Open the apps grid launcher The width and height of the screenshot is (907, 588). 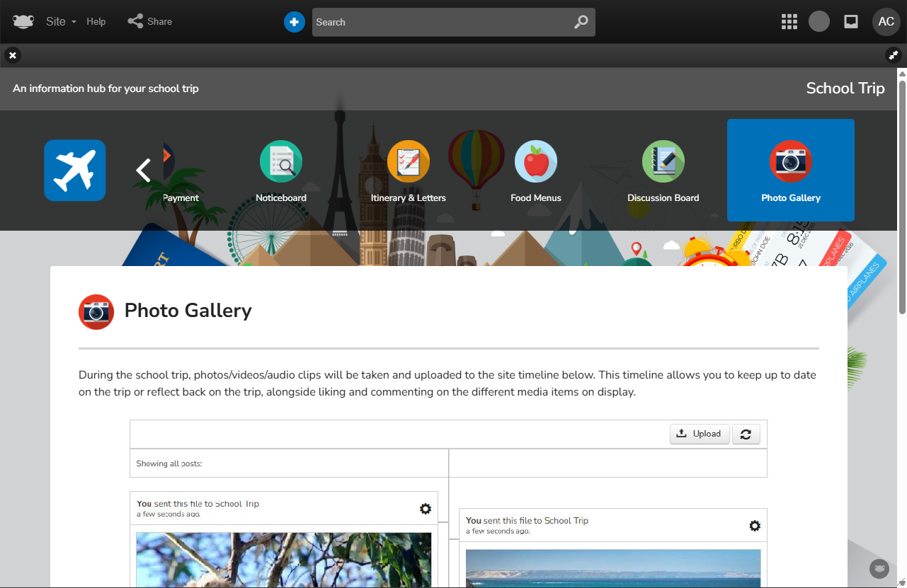click(x=789, y=22)
